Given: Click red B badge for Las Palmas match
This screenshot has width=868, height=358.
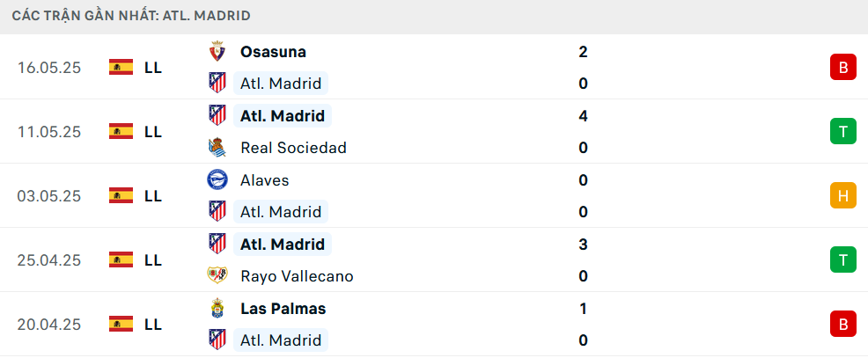Looking at the screenshot, I should [842, 324].
